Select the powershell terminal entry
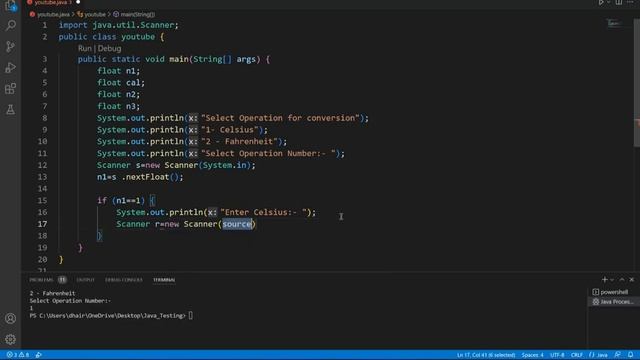Viewport: 640px width, 360px height. click(x=613, y=292)
